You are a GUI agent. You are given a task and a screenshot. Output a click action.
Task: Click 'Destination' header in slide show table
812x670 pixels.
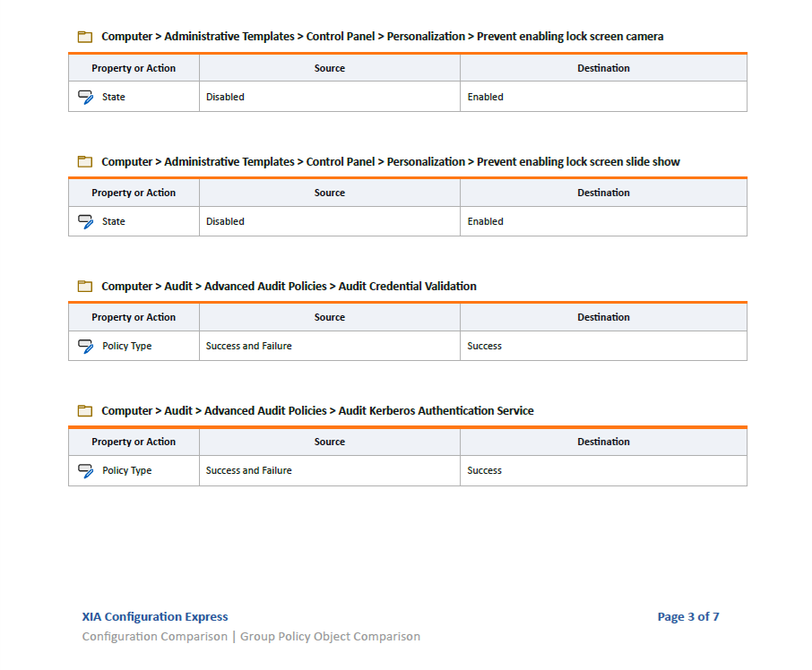click(x=603, y=193)
